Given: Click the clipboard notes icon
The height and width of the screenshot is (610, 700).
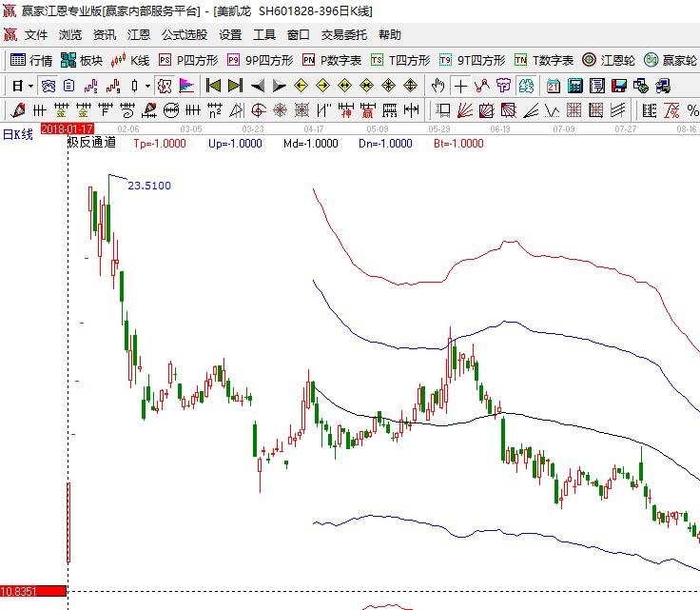Looking at the screenshot, I should [68, 86].
